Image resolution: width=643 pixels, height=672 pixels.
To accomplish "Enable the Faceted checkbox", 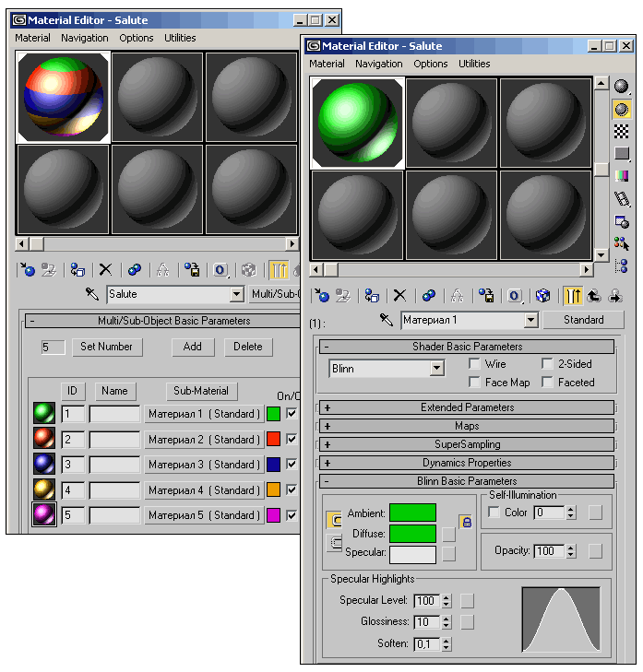I will 547,383.
